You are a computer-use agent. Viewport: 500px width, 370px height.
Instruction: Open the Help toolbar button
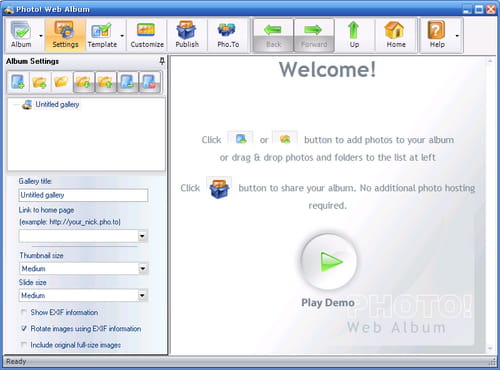click(x=437, y=35)
